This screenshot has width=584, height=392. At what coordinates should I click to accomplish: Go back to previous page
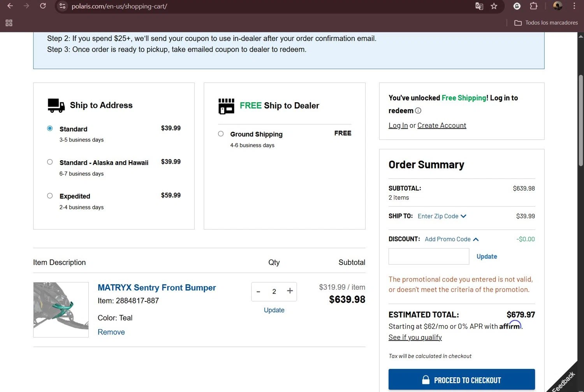10,6
